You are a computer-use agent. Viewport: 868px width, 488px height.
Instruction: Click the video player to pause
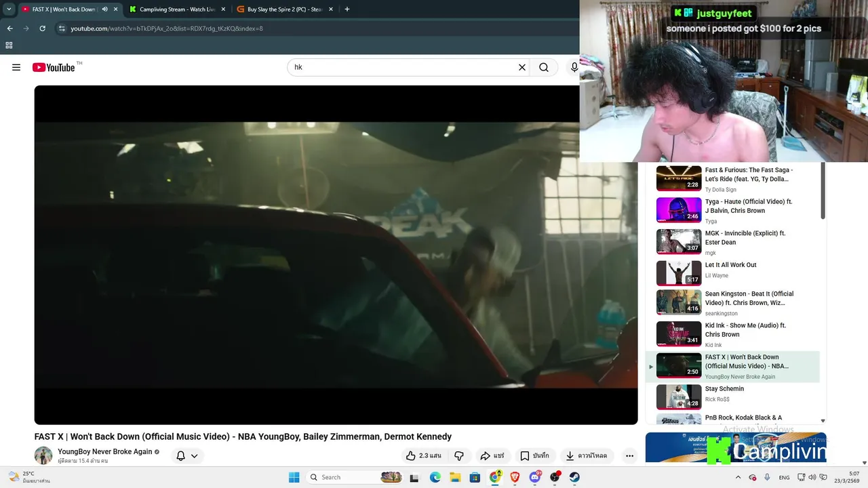pos(336,255)
